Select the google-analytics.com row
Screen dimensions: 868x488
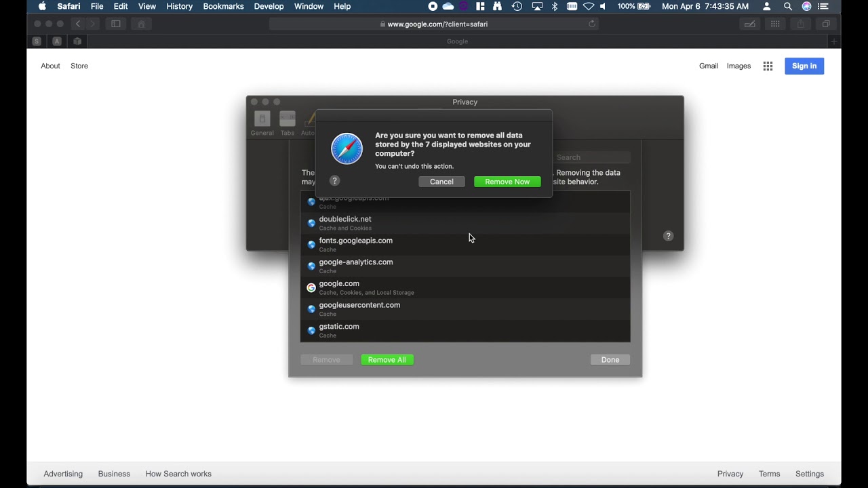[465, 266]
